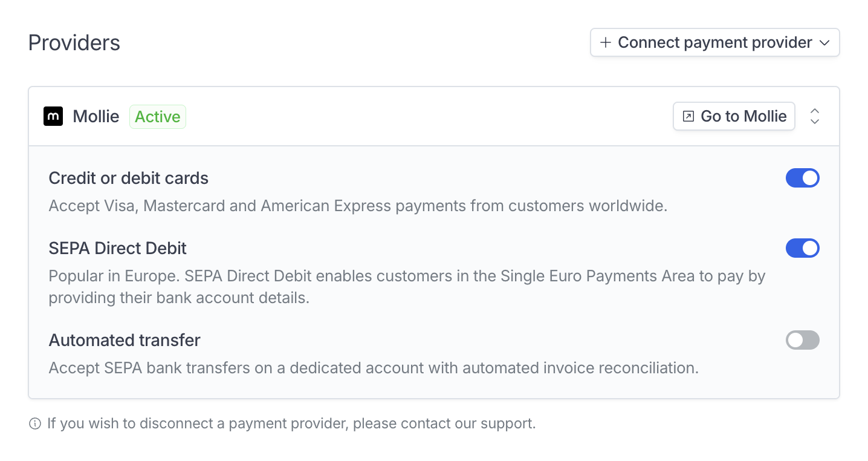The height and width of the screenshot is (461, 868).
Task: Click the Mollie logo icon
Action: [53, 116]
